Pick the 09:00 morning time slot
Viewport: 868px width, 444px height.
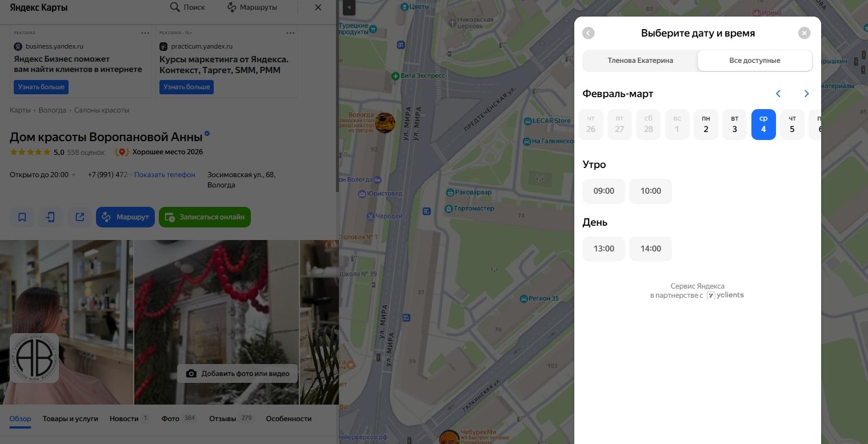click(x=603, y=191)
